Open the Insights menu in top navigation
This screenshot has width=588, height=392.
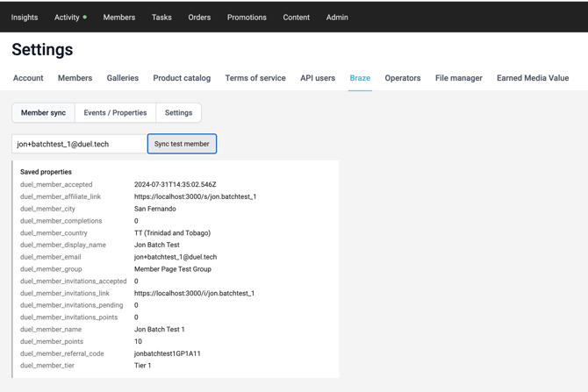point(25,18)
